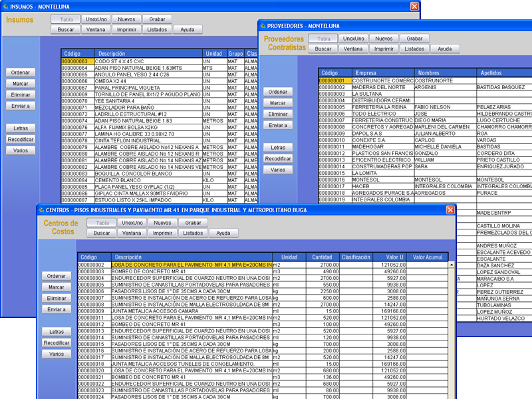Viewport: 532px width, 399px height.
Task: Click Ordenar in Proveedores sidebar
Action: (278, 92)
